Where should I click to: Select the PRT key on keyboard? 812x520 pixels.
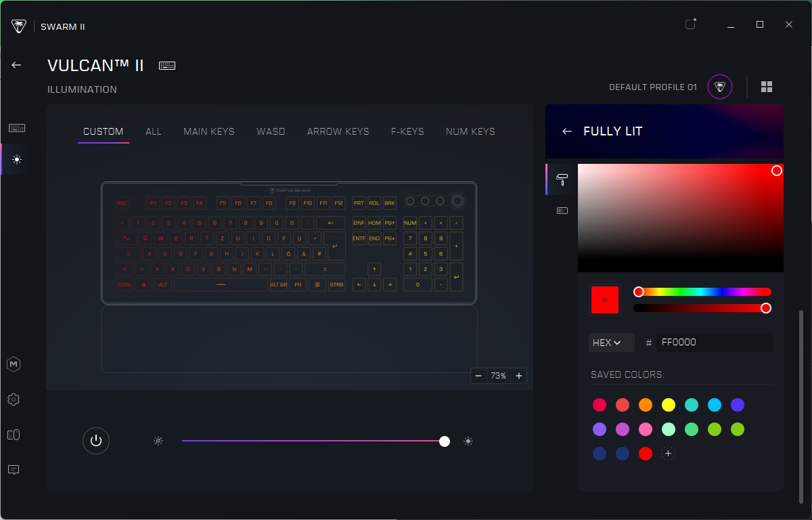[359, 202]
